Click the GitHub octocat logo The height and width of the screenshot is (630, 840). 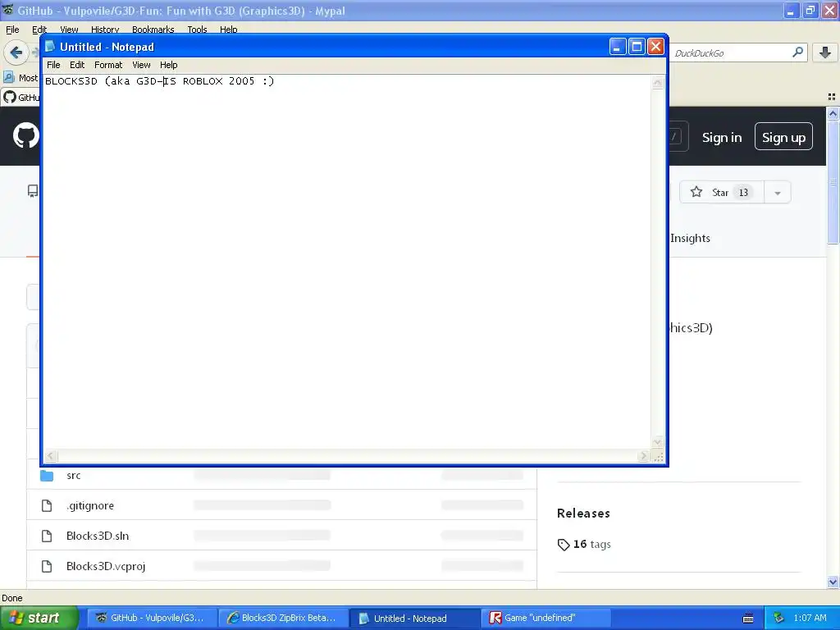[x=25, y=136]
